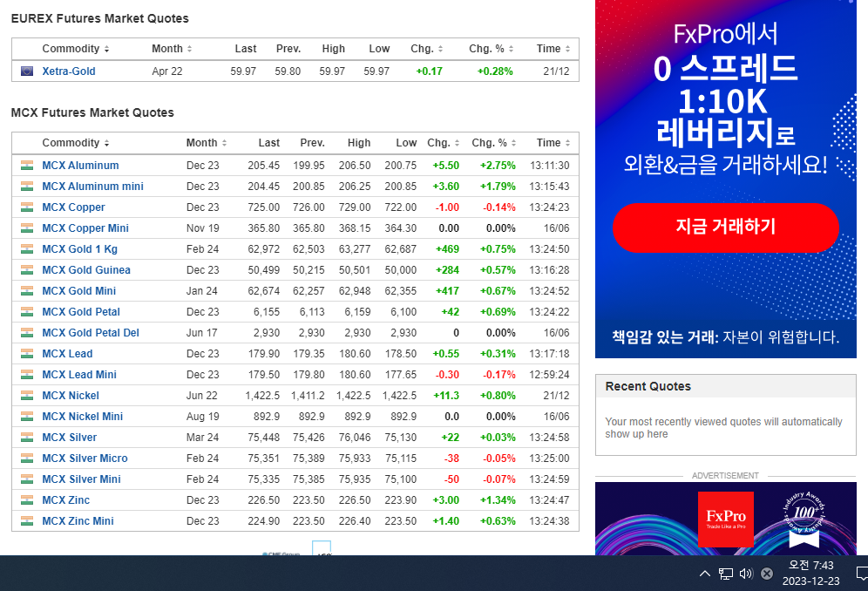This screenshot has height=591, width=868.
Task: Select MCX Copper change percent -0.14%
Action: (499, 207)
